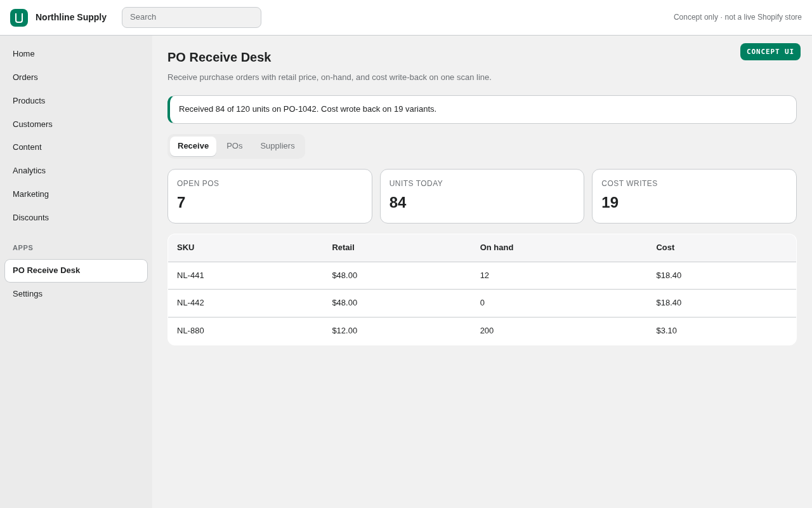Open Home in the sidebar
The image size is (812, 508).
76,54
